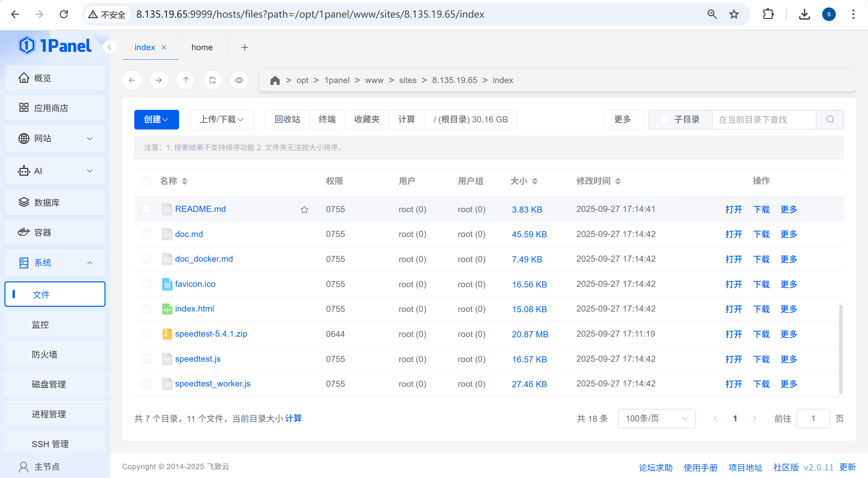Toggle the select-all checkbox in table header
This screenshot has width=868, height=478.
[146, 181]
